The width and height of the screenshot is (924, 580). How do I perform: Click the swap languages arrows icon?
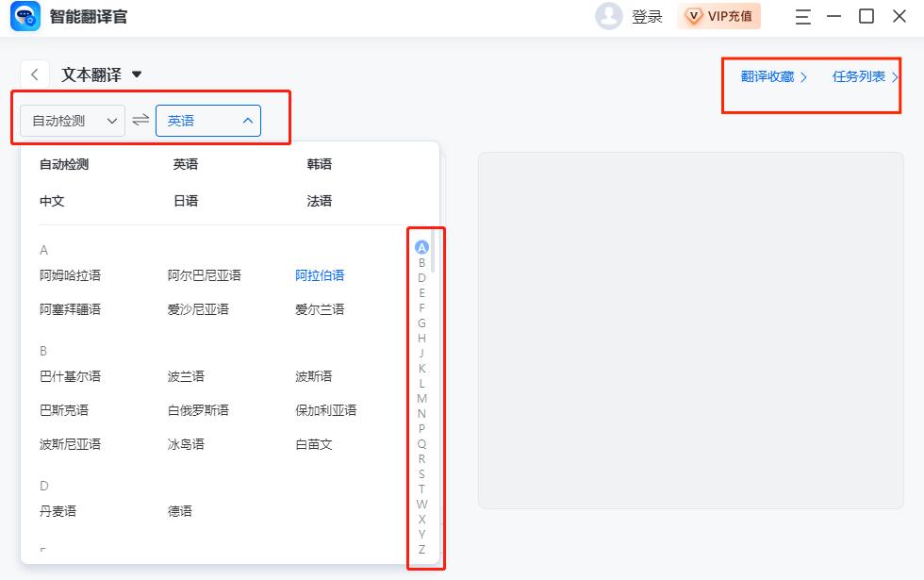[140, 120]
